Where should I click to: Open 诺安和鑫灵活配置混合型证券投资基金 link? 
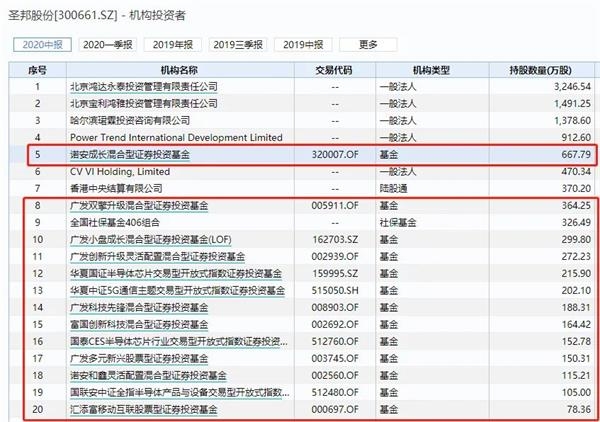[x=148, y=375]
